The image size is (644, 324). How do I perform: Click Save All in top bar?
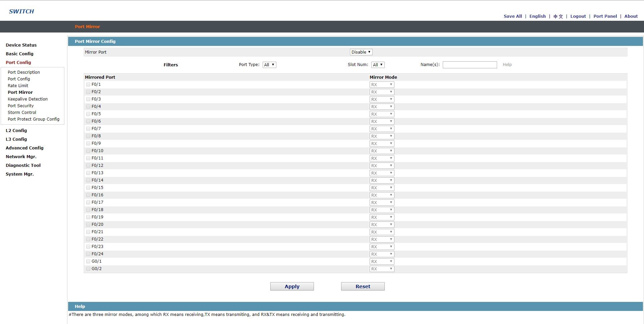513,16
